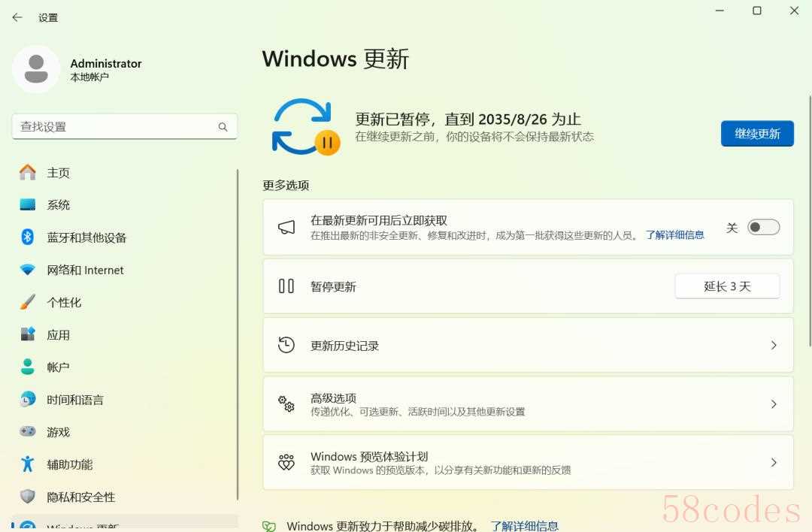Click the gears icon for 高级选项
The width and height of the screenshot is (812, 532).
[286, 404]
